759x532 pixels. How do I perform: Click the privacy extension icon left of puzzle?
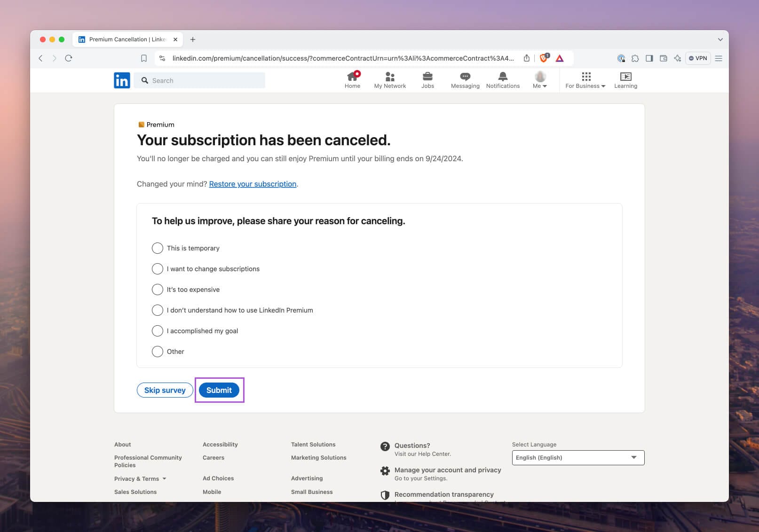(621, 58)
